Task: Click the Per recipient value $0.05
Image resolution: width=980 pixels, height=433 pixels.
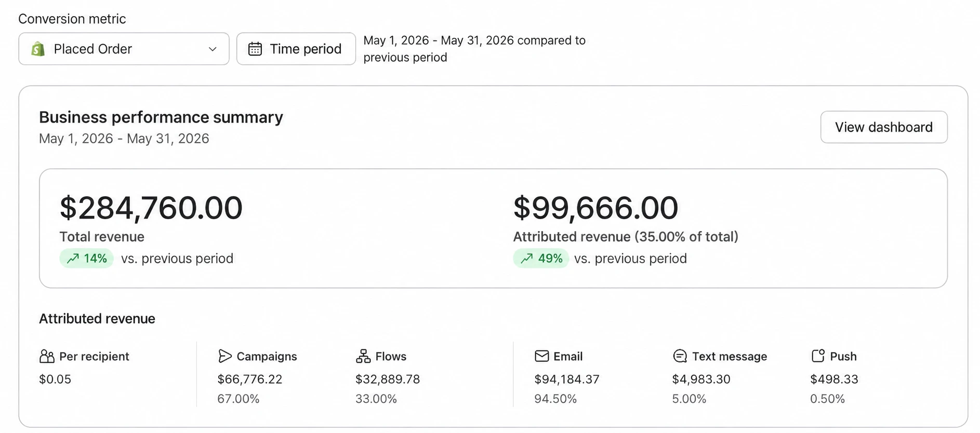Action: point(55,379)
